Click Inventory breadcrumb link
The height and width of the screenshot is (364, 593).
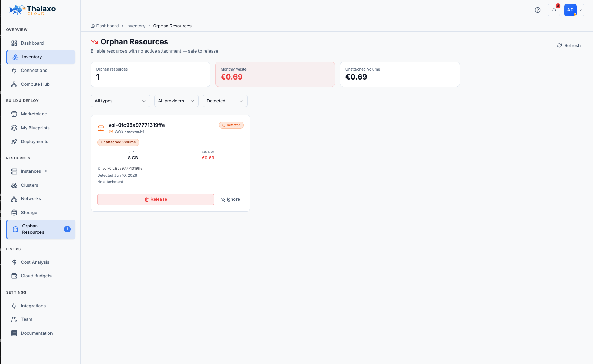(136, 26)
